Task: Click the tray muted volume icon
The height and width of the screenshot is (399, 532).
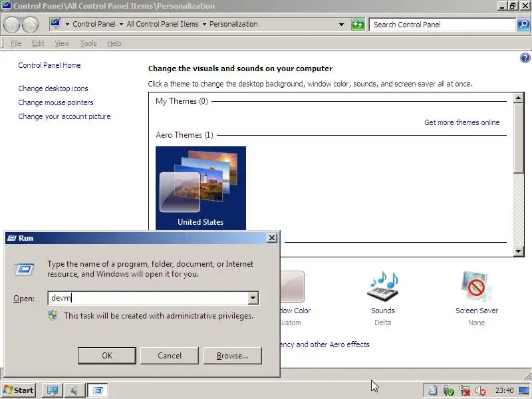Action: point(480,391)
